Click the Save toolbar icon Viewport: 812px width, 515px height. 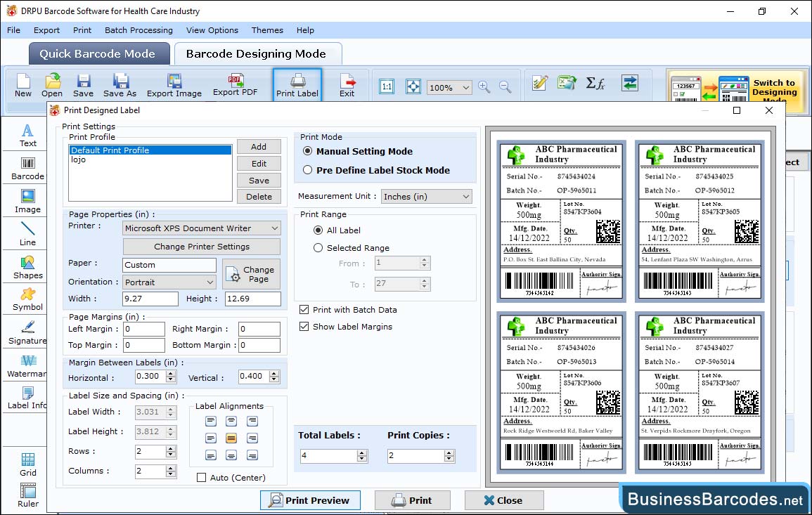[83, 86]
